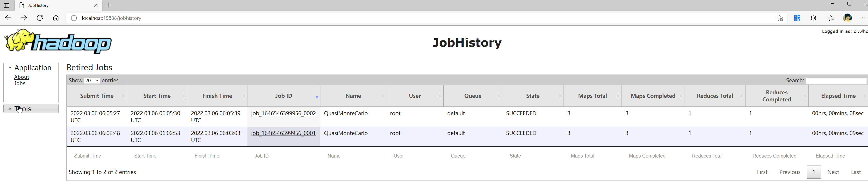Screen dimensions: 868x189
Task: Open the favorites star list icon
Action: click(831, 18)
